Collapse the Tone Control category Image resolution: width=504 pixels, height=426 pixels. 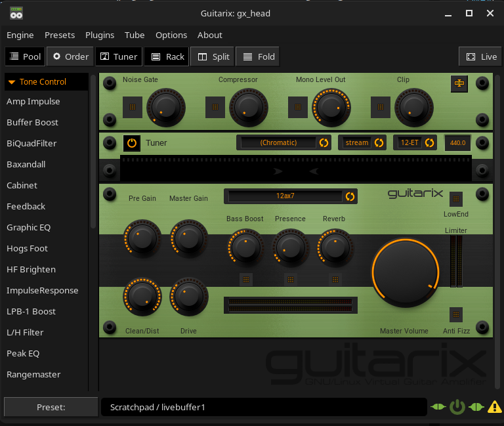point(47,81)
